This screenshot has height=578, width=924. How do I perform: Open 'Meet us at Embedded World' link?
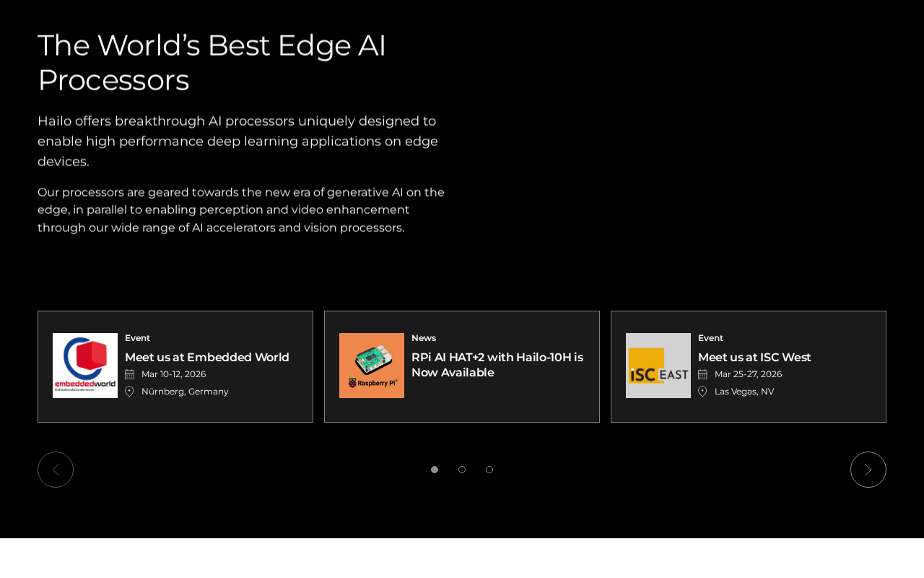pyautogui.click(x=207, y=357)
